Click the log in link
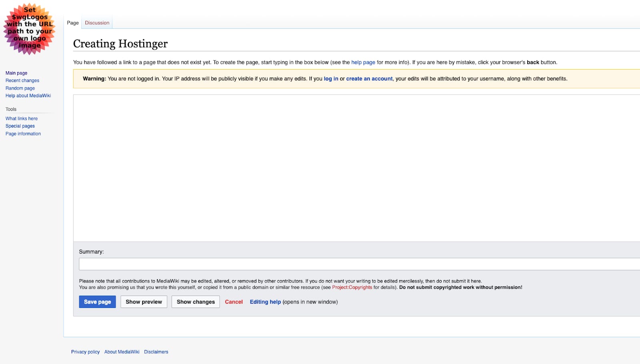 [330, 78]
